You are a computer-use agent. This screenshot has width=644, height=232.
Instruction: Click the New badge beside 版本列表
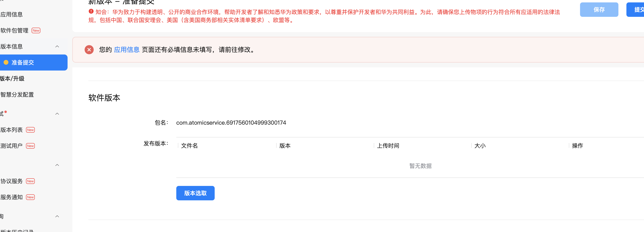click(31, 130)
